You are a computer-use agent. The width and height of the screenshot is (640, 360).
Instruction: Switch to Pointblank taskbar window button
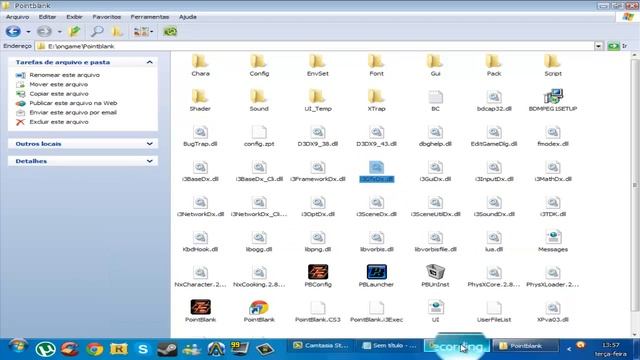pyautogui.click(x=525, y=346)
